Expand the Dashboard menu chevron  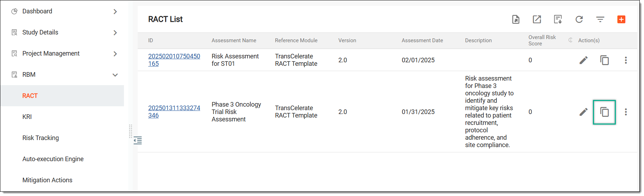pyautogui.click(x=115, y=12)
